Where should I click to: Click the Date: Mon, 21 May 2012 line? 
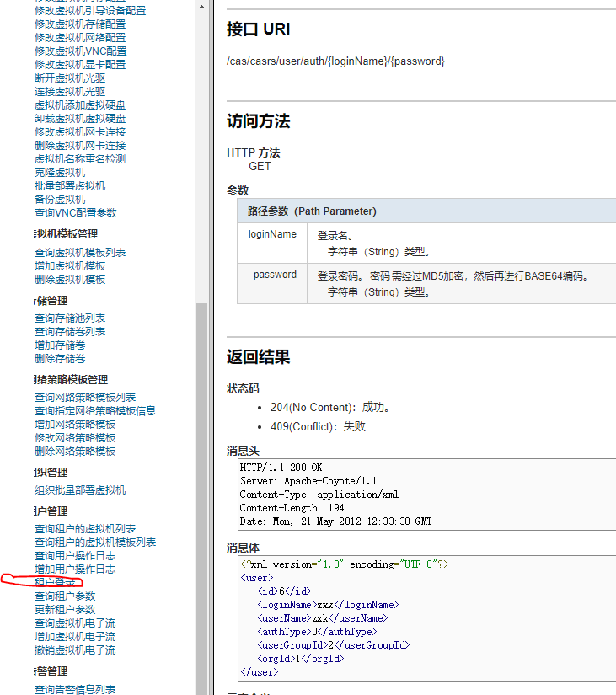point(335,521)
